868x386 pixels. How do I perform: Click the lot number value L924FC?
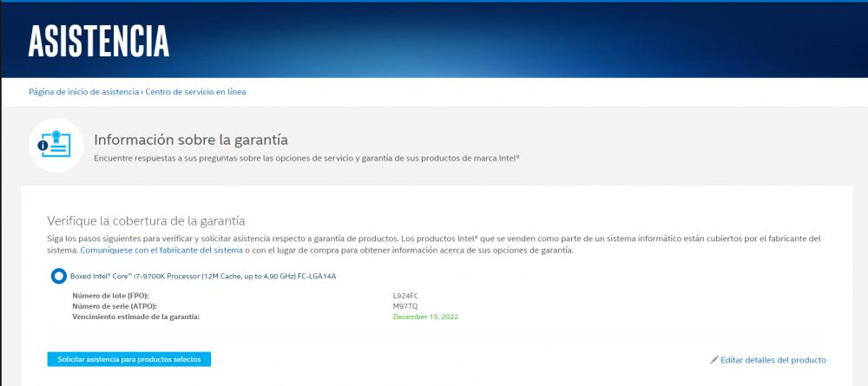pyautogui.click(x=405, y=295)
